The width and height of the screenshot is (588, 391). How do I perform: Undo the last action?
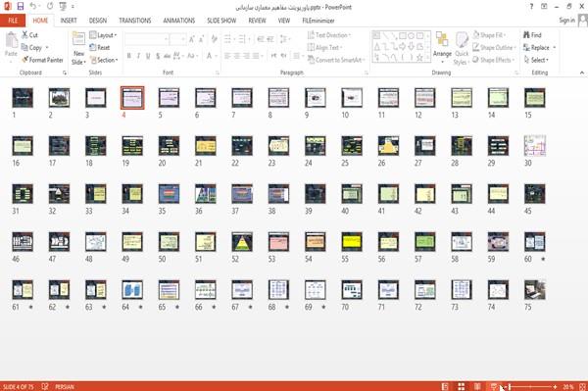33,6
